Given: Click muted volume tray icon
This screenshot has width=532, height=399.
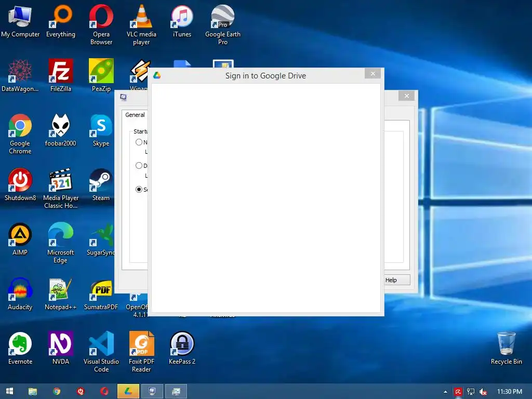Looking at the screenshot, I should pos(483,392).
